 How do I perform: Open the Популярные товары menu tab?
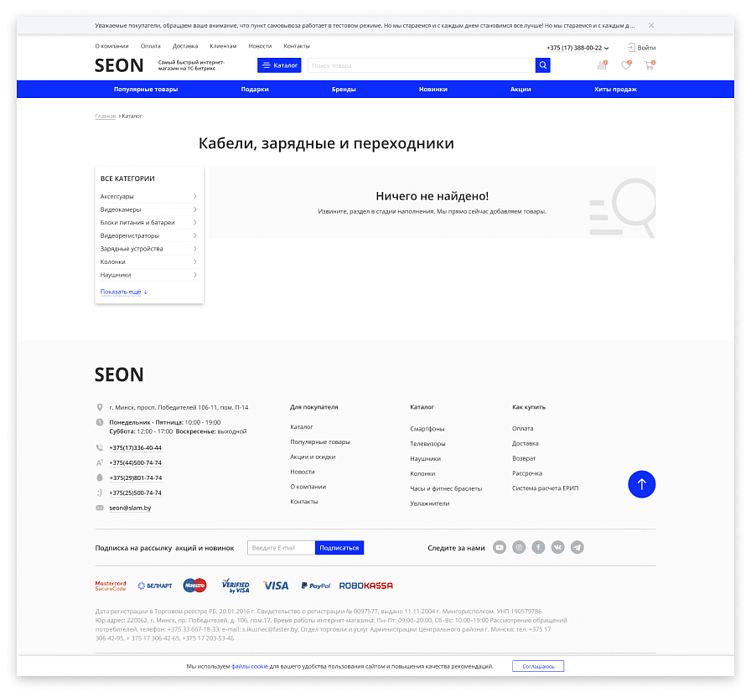146,89
